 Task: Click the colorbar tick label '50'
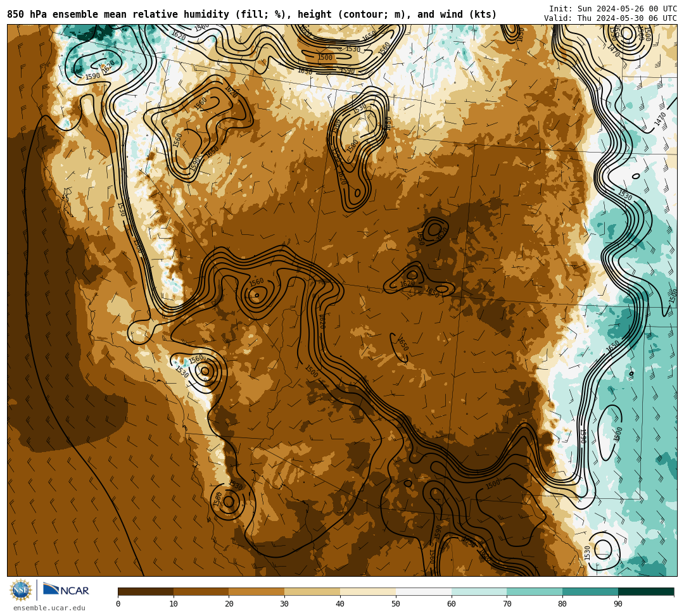pos(396,604)
